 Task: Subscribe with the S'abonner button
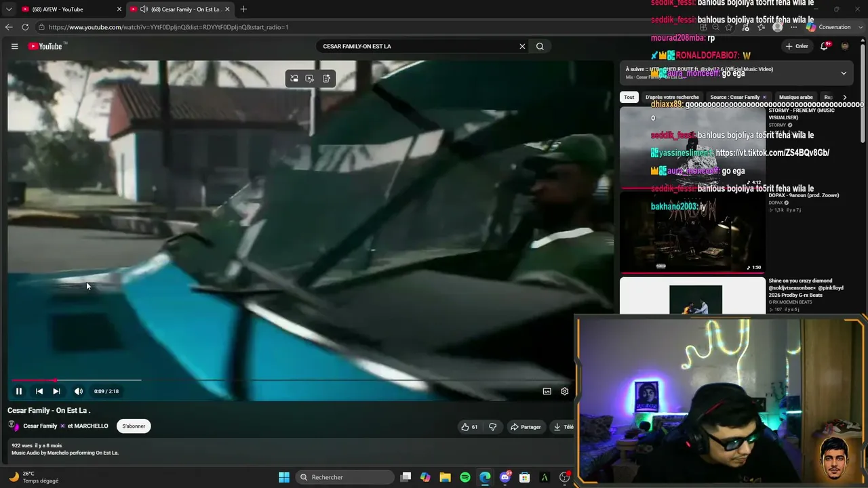coord(134,426)
